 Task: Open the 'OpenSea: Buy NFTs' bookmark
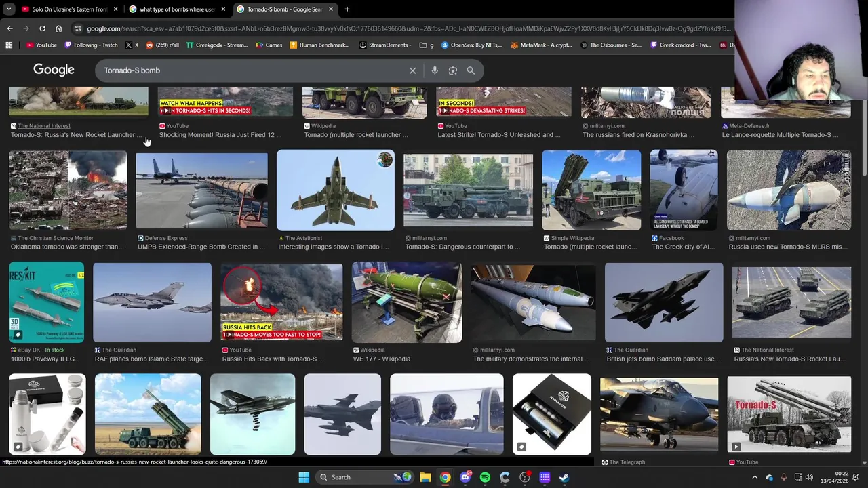[471, 45]
